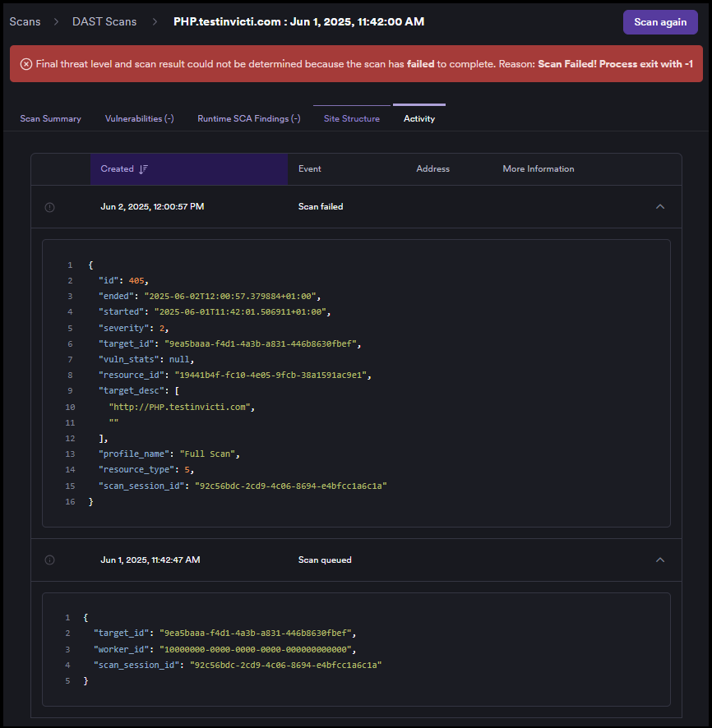Click "Scan Failed! Process exit with -1" text
Screen dimensions: 712x728
[615, 64]
